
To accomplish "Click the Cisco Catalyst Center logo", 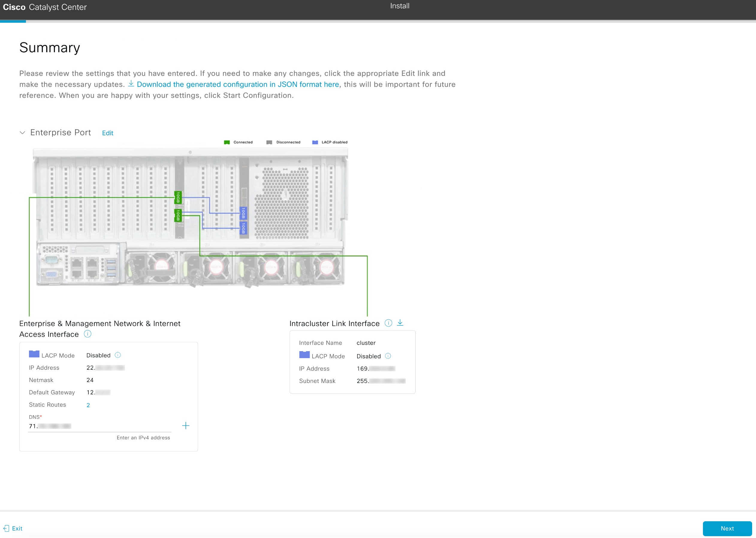I will click(45, 7).
